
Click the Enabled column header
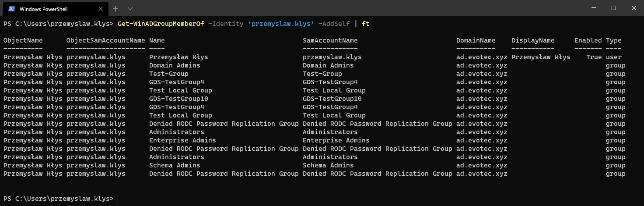[x=588, y=40]
